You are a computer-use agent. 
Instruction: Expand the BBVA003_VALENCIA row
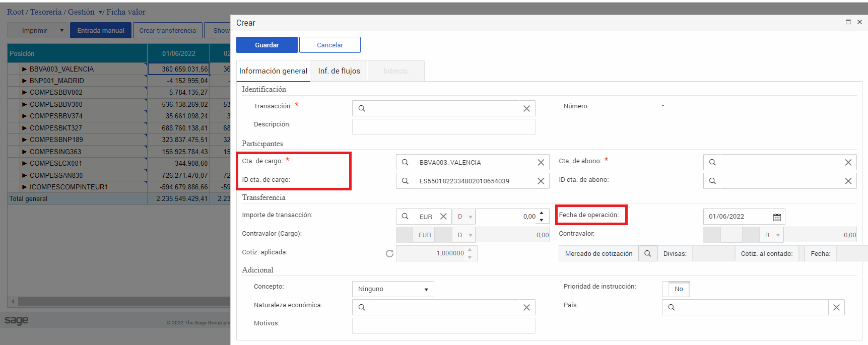coord(24,69)
